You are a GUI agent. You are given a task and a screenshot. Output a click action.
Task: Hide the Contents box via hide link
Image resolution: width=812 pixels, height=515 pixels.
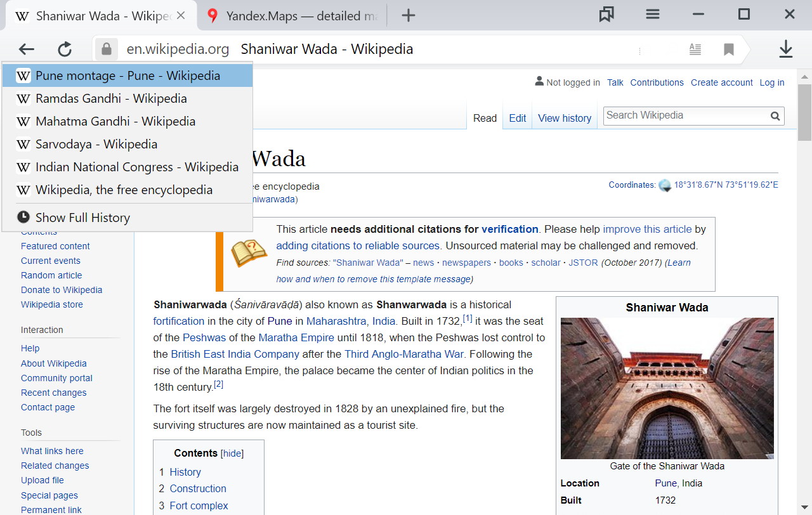232,453
